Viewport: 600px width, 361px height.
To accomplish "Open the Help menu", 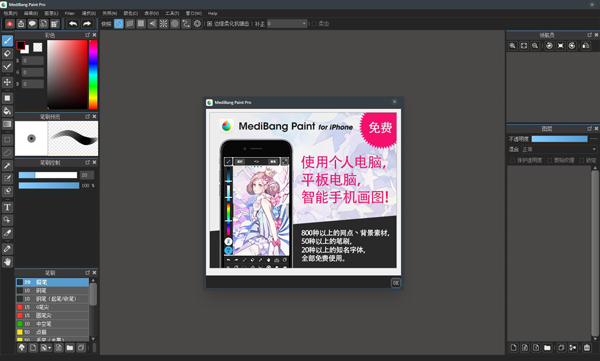I will [212, 13].
